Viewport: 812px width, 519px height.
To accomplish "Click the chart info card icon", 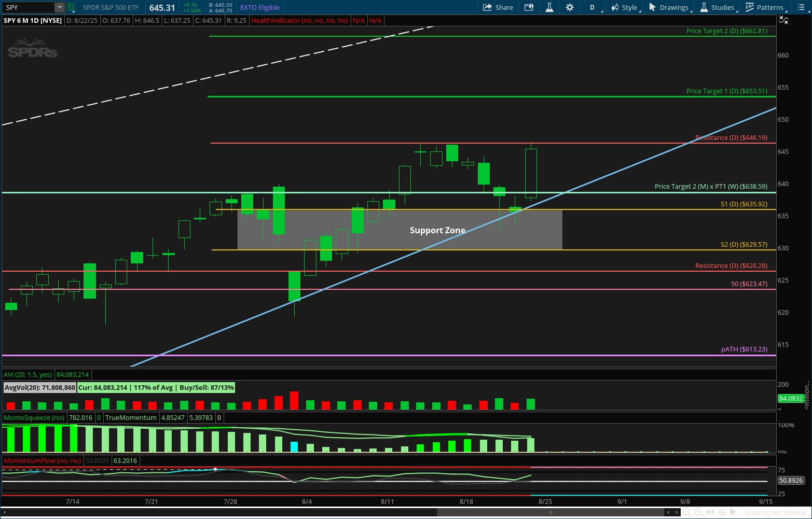I will 529,7.
